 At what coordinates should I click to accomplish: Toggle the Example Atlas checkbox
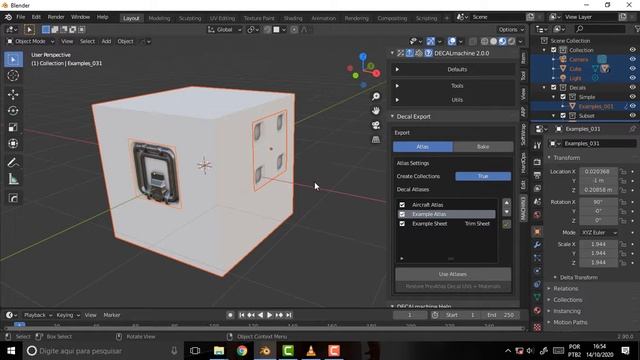[x=402, y=214]
